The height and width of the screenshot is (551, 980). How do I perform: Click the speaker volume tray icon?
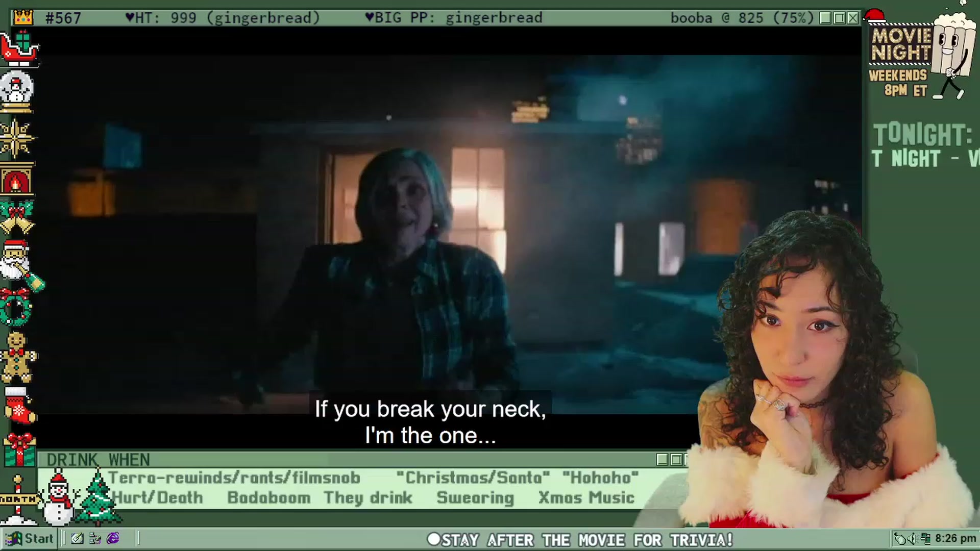click(913, 539)
